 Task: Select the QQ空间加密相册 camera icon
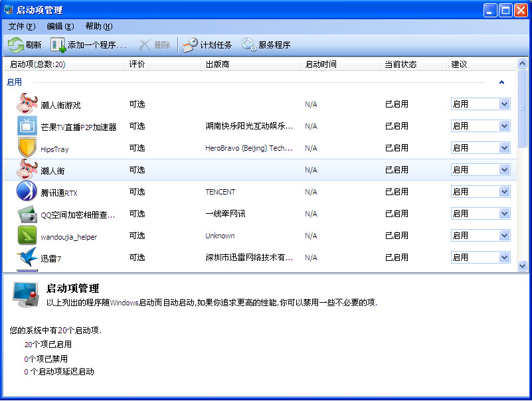point(27,214)
